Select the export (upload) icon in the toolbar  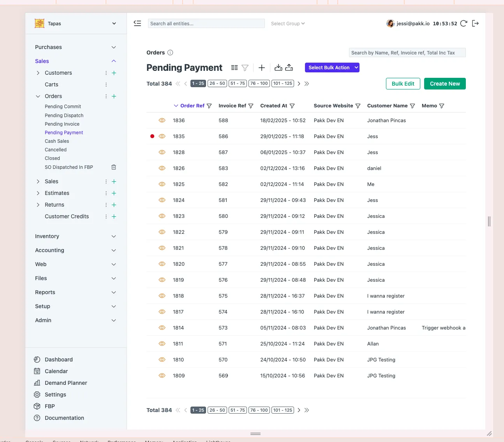click(289, 68)
